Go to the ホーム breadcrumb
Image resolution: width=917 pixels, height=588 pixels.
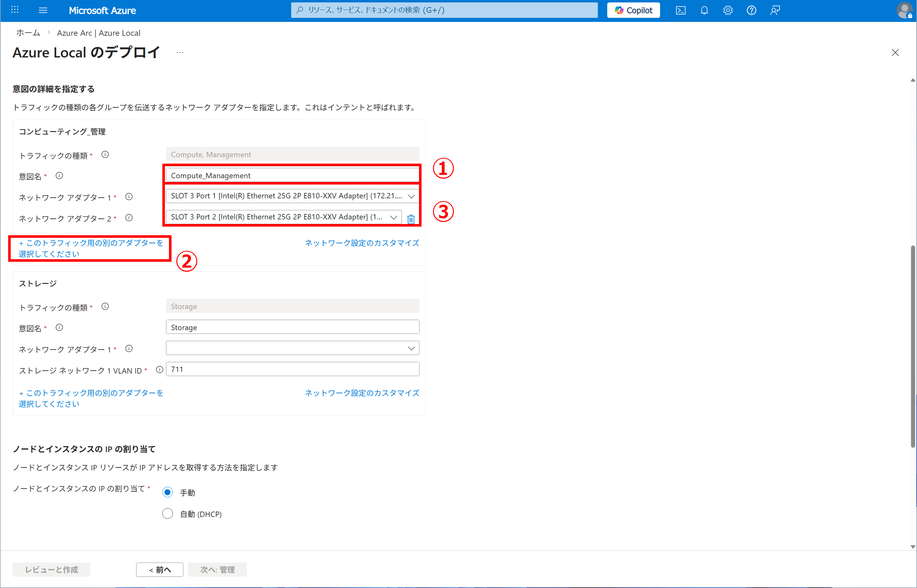[28, 33]
